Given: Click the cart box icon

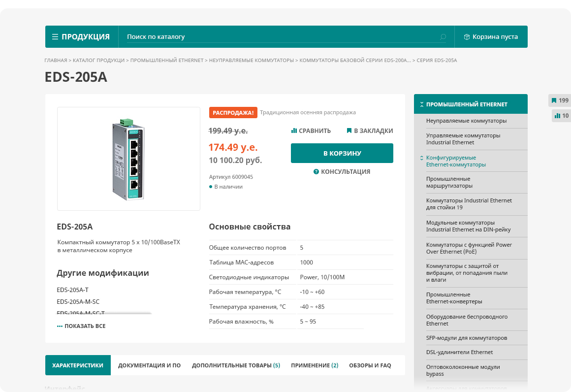Looking at the screenshot, I should click(x=467, y=37).
